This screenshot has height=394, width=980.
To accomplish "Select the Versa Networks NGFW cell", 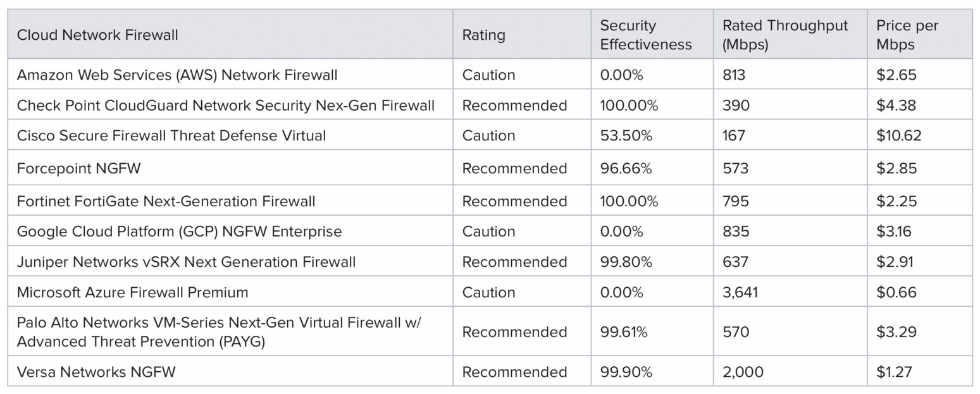I will point(96,372).
